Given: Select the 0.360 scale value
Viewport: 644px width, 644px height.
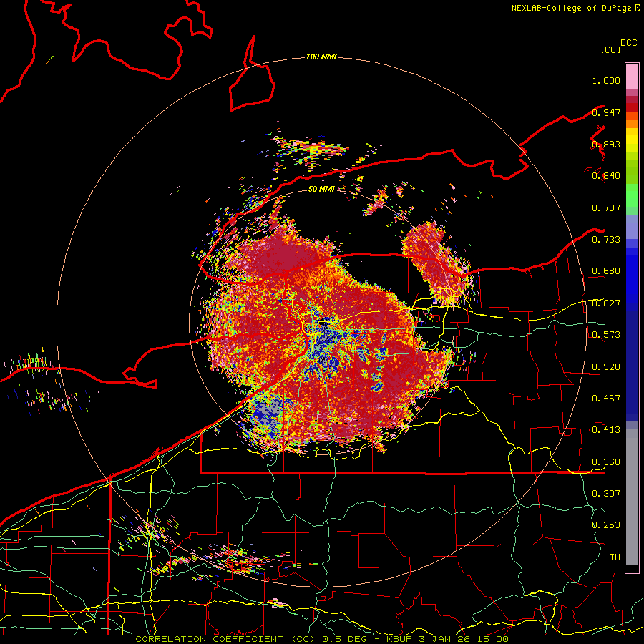Looking at the screenshot, I should point(606,462).
